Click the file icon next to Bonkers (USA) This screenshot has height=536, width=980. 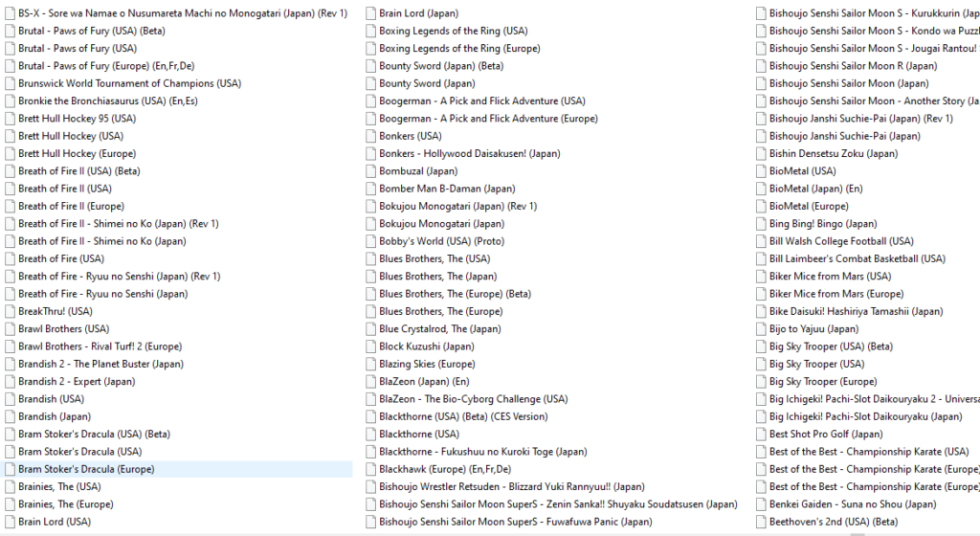[370, 136]
